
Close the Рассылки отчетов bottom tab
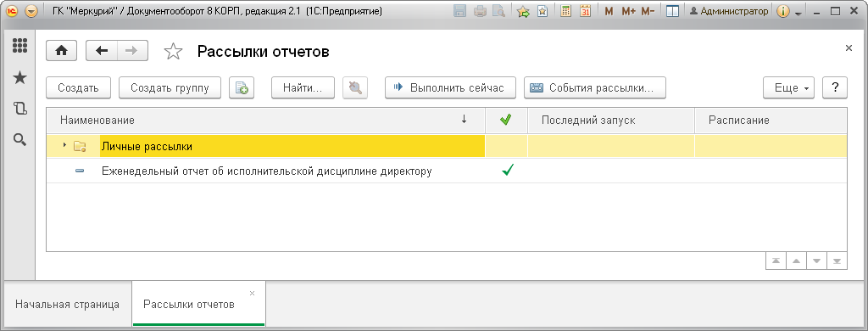tap(253, 293)
